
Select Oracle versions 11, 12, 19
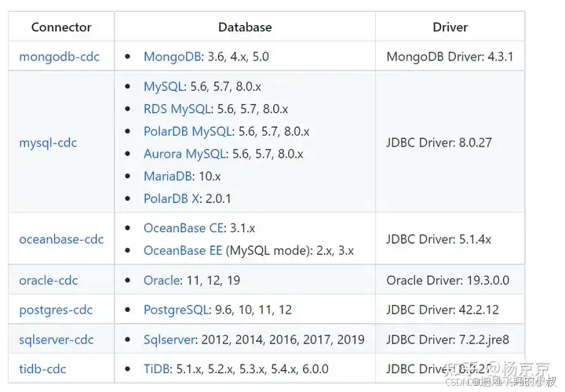[x=213, y=281]
